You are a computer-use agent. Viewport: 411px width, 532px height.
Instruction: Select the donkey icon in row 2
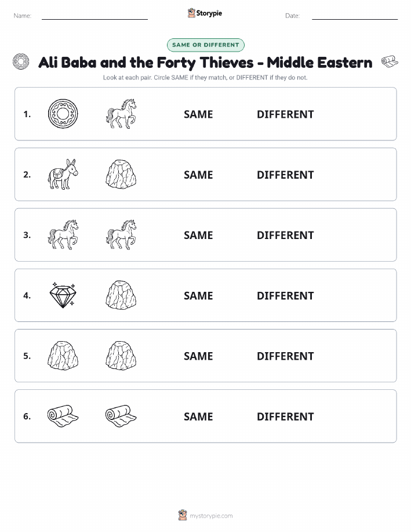point(63,174)
